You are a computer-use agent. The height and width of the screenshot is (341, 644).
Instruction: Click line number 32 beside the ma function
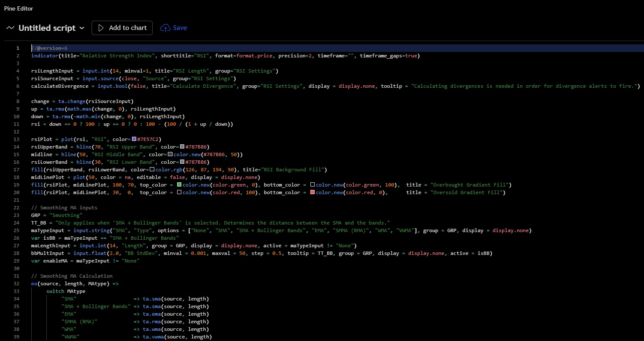click(x=16, y=283)
